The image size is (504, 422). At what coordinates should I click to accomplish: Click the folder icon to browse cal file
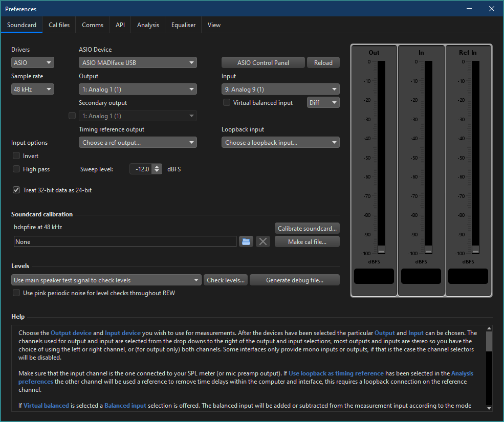click(x=246, y=242)
